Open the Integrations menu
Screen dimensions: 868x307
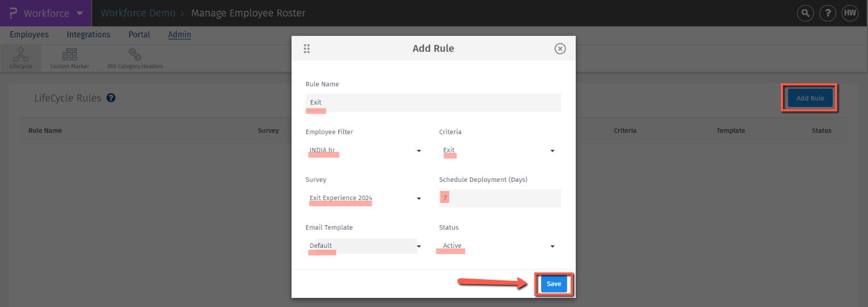tap(88, 35)
